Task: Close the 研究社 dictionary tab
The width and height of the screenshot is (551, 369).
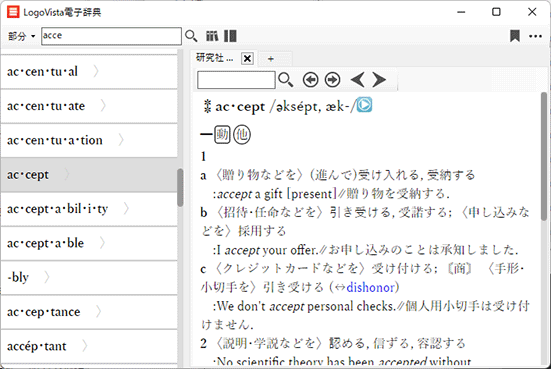Action: tap(247, 58)
